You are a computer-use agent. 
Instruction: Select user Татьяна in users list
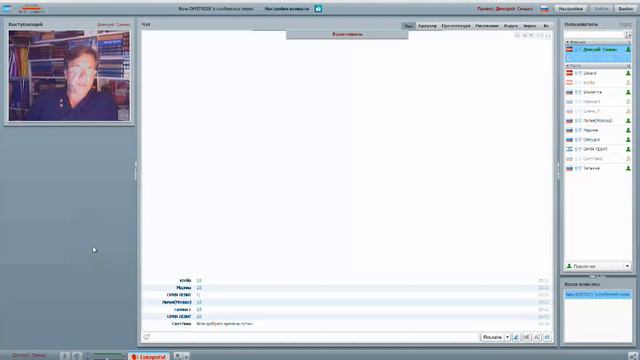tap(598, 168)
